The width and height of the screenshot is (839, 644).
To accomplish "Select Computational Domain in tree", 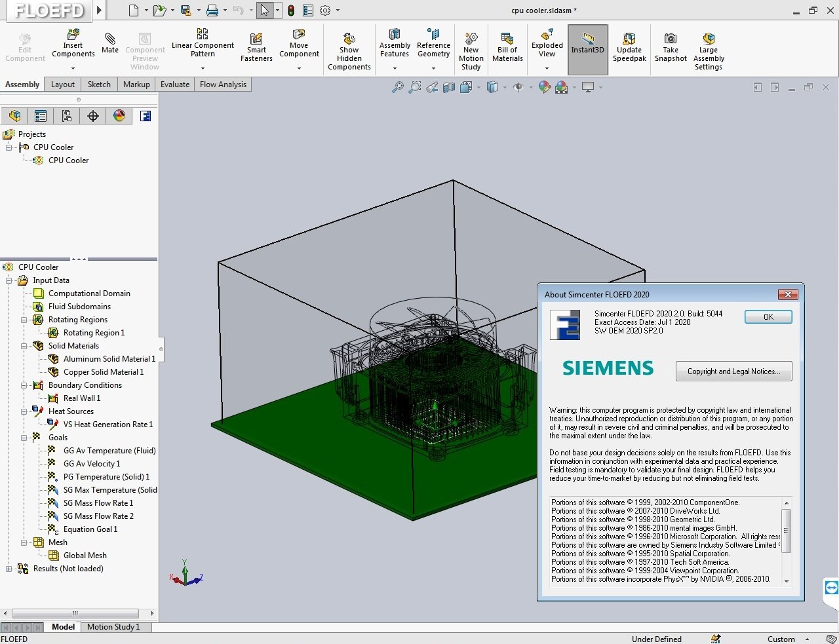I will point(89,294).
